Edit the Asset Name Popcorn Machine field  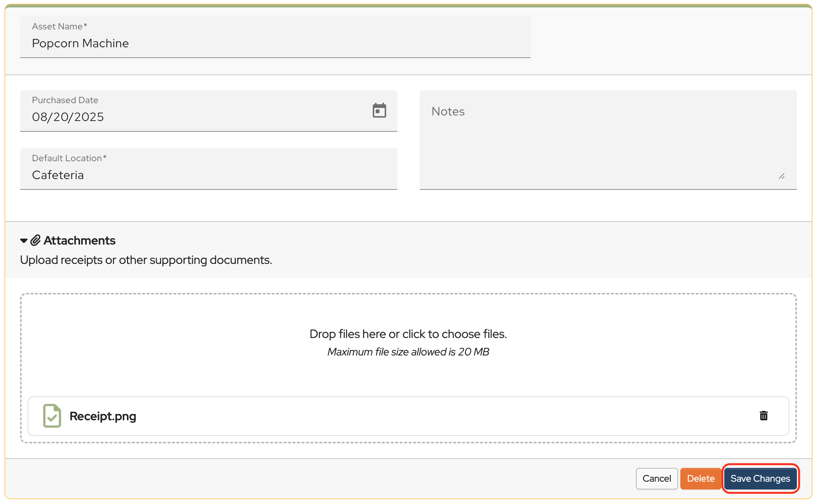(x=275, y=43)
